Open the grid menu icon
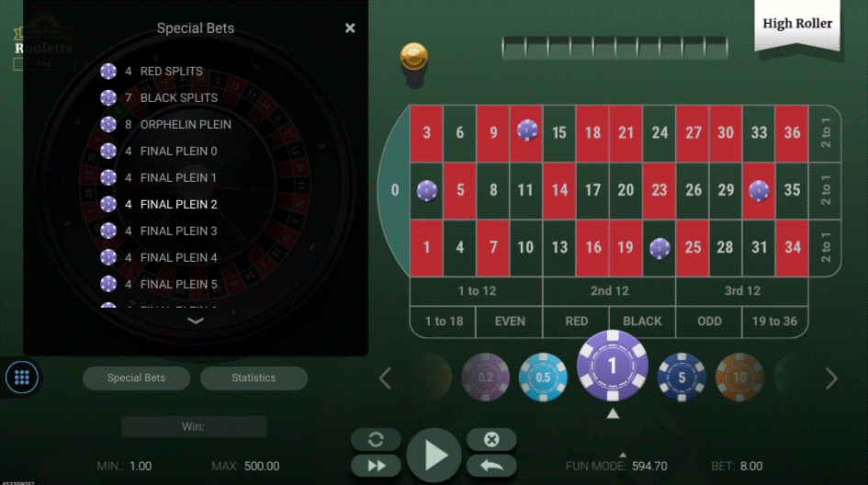 [x=22, y=378]
